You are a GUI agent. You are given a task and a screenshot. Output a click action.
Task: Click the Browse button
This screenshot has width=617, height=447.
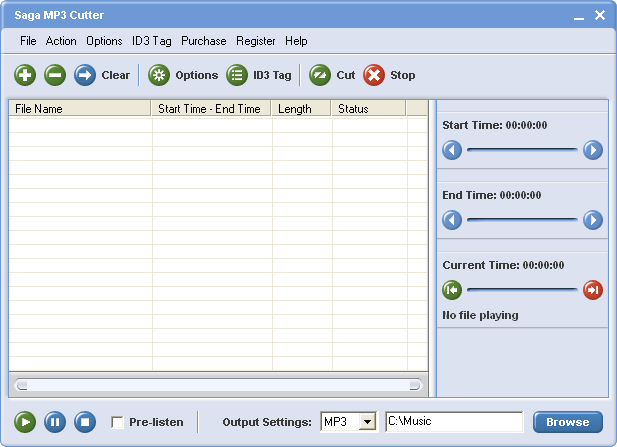click(x=567, y=422)
